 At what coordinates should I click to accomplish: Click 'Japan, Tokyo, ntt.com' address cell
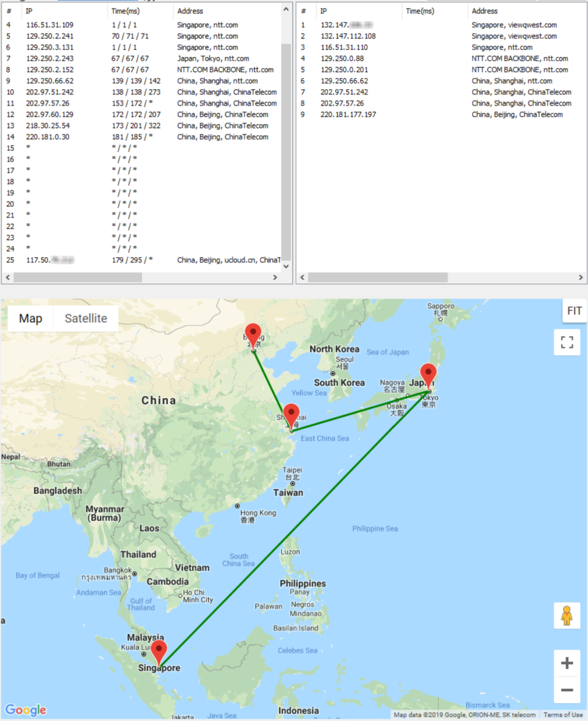click(213, 59)
